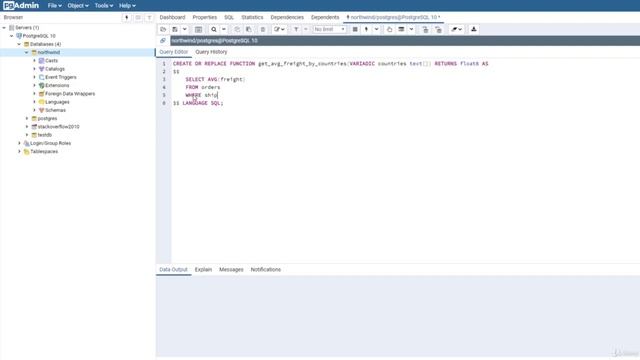This screenshot has width=640, height=360.
Task: Switch to the Statistics tab
Action: 252,17
